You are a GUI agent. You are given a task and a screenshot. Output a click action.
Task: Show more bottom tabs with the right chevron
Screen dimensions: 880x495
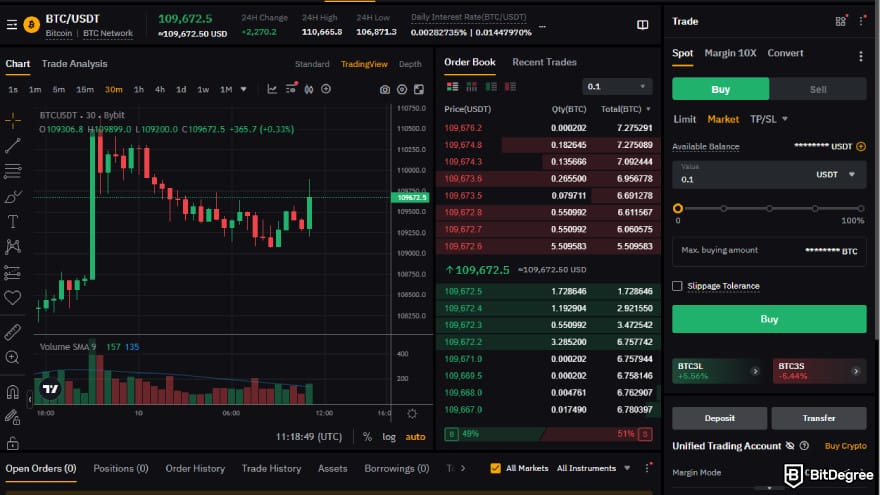coord(463,468)
